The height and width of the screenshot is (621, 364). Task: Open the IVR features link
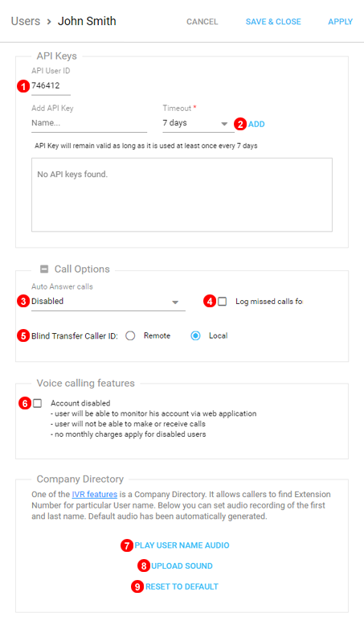tap(95, 494)
